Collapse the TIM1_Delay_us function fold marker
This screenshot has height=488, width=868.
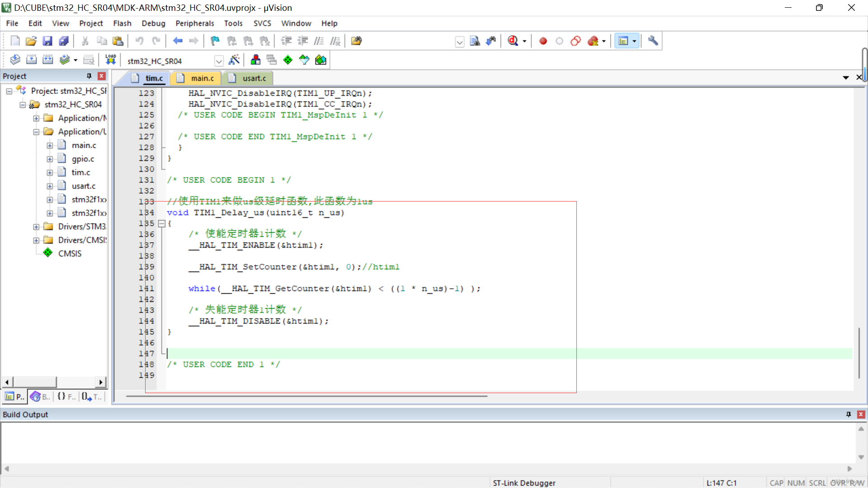[x=161, y=223]
